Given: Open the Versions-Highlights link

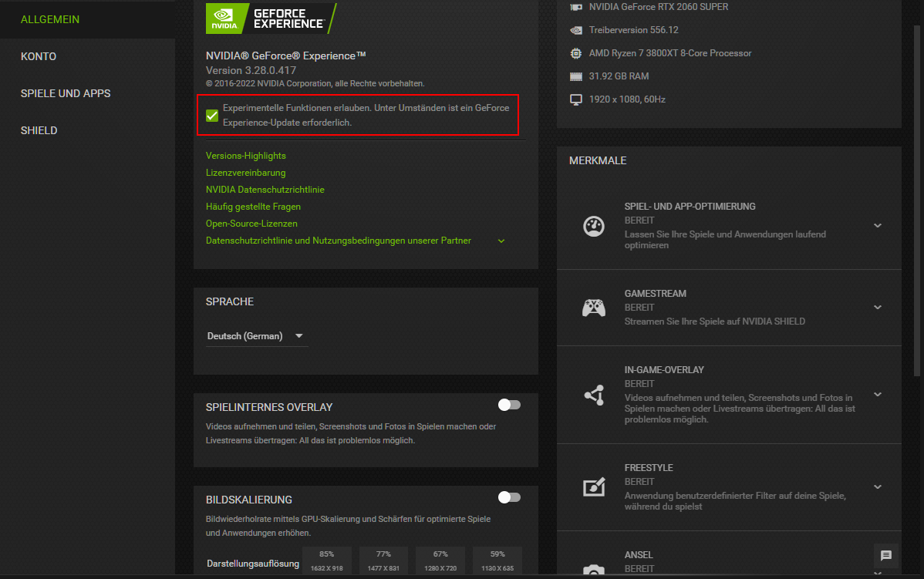Looking at the screenshot, I should pyautogui.click(x=246, y=156).
